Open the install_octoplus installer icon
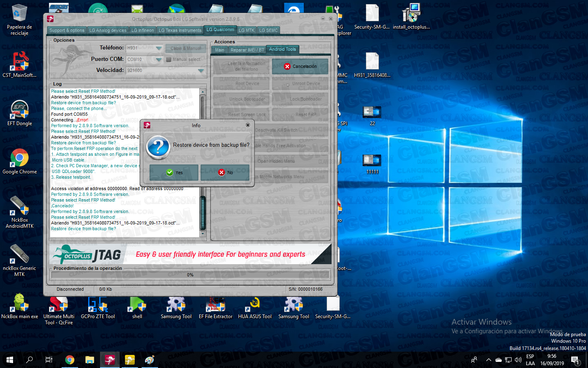Screen dimensions: 588x368 (411, 13)
